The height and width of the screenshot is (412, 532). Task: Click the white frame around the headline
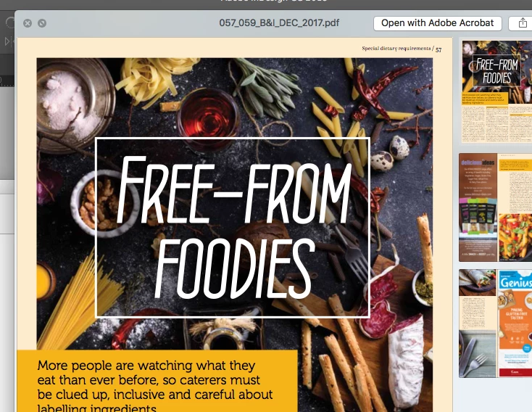(233, 139)
